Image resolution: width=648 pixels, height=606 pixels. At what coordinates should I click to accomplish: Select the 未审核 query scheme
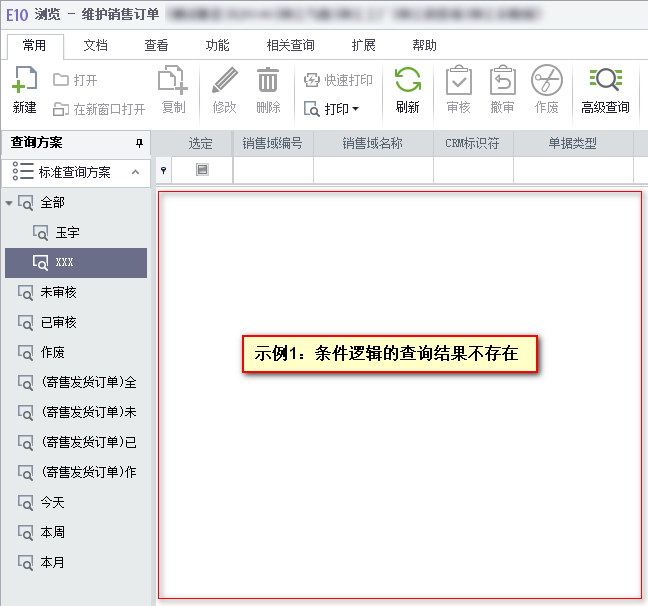click(58, 293)
